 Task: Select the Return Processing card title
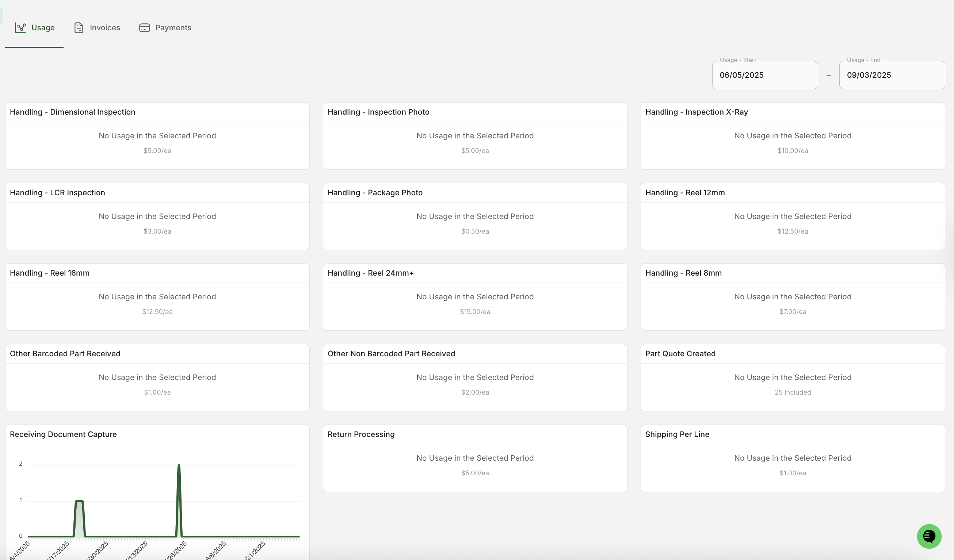click(x=361, y=434)
